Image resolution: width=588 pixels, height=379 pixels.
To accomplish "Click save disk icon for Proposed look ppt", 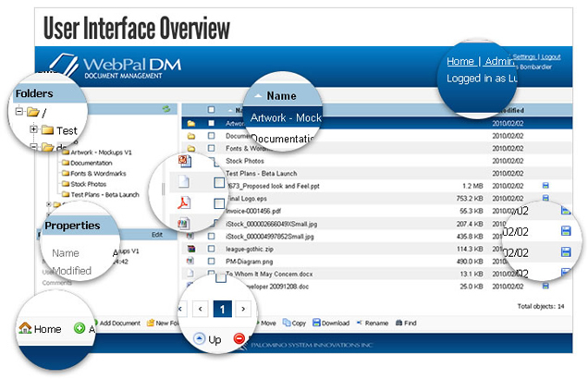I will [546, 185].
